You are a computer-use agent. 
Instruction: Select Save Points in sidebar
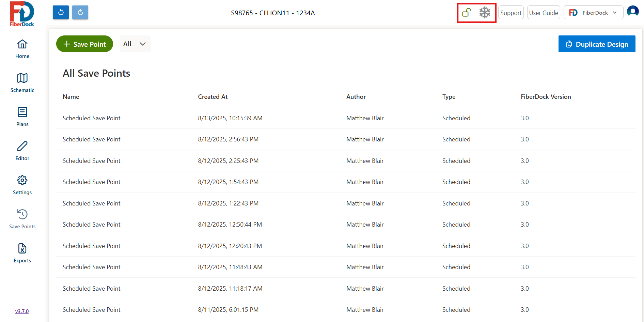pos(22,219)
